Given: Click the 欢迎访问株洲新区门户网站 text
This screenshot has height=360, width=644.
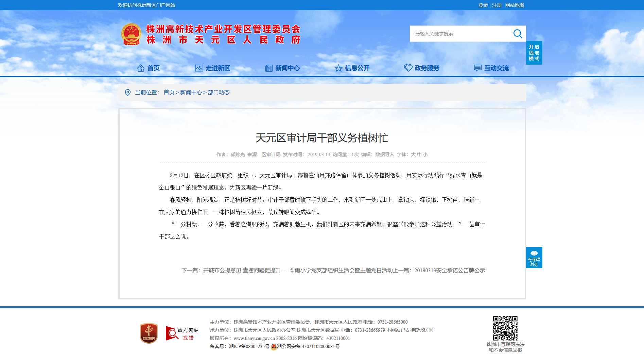Looking at the screenshot, I should point(146,5).
